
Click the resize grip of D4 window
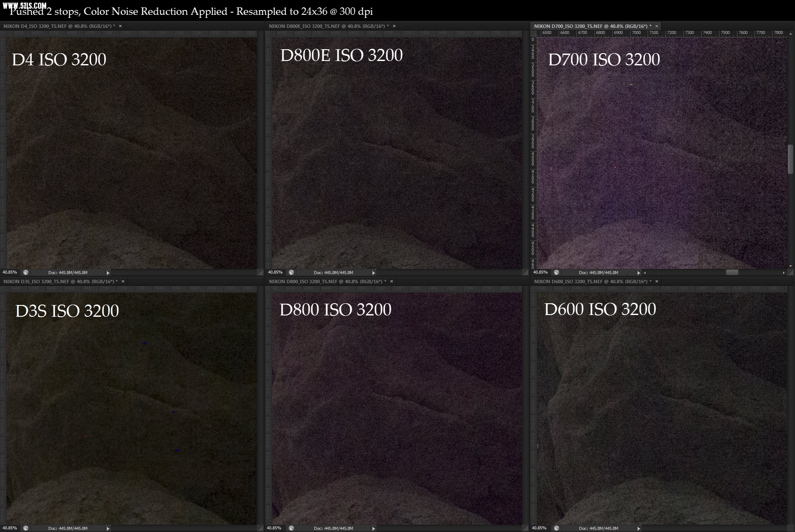pos(261,273)
